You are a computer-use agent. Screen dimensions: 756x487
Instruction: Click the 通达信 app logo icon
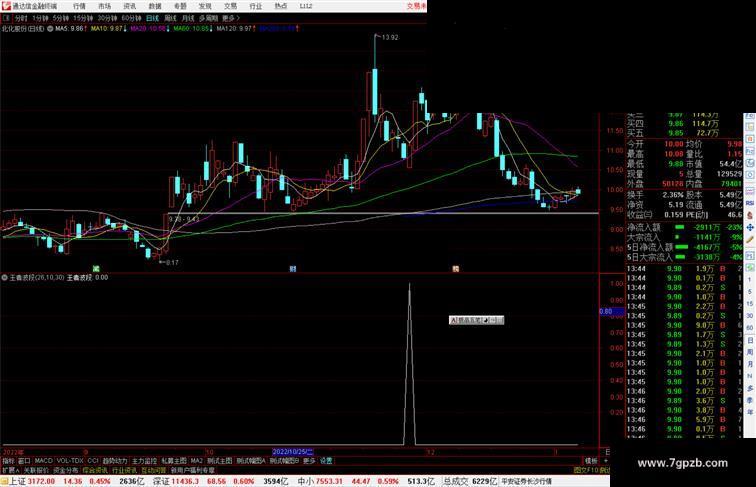tap(6, 6)
